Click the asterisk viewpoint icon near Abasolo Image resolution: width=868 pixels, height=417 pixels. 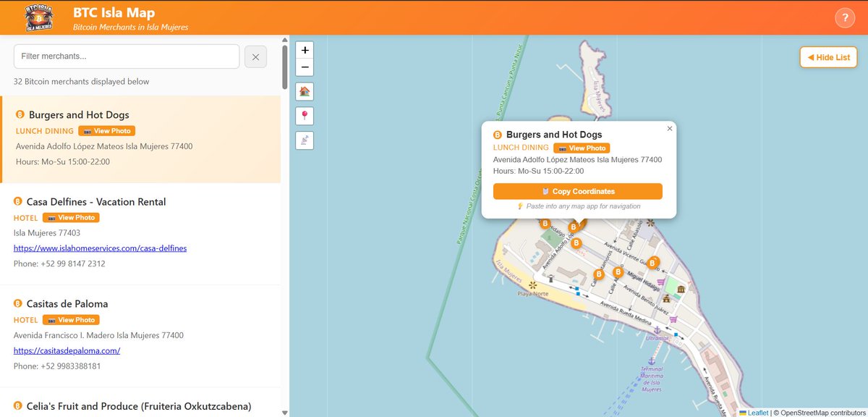tap(650, 222)
